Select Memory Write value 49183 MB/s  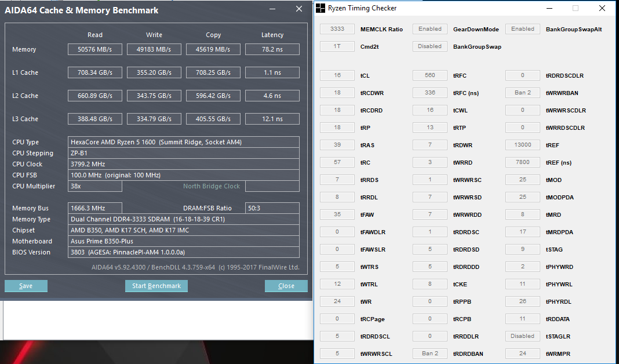(x=154, y=49)
